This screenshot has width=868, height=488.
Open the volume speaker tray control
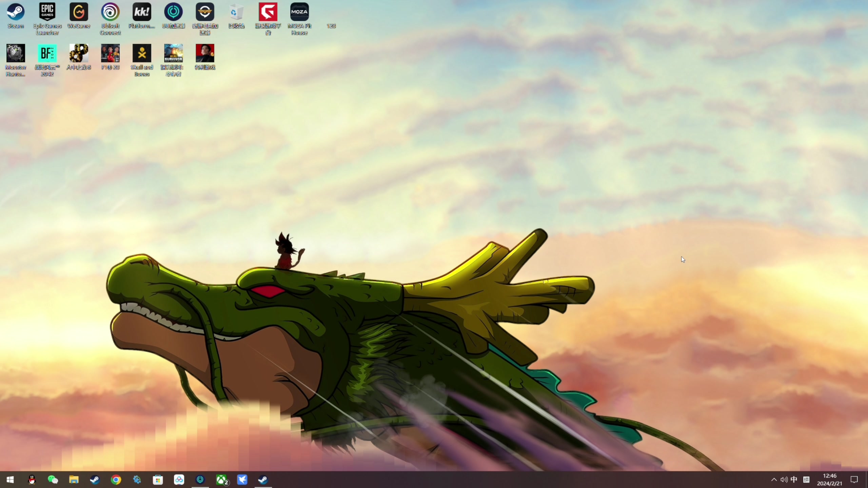[x=784, y=480]
